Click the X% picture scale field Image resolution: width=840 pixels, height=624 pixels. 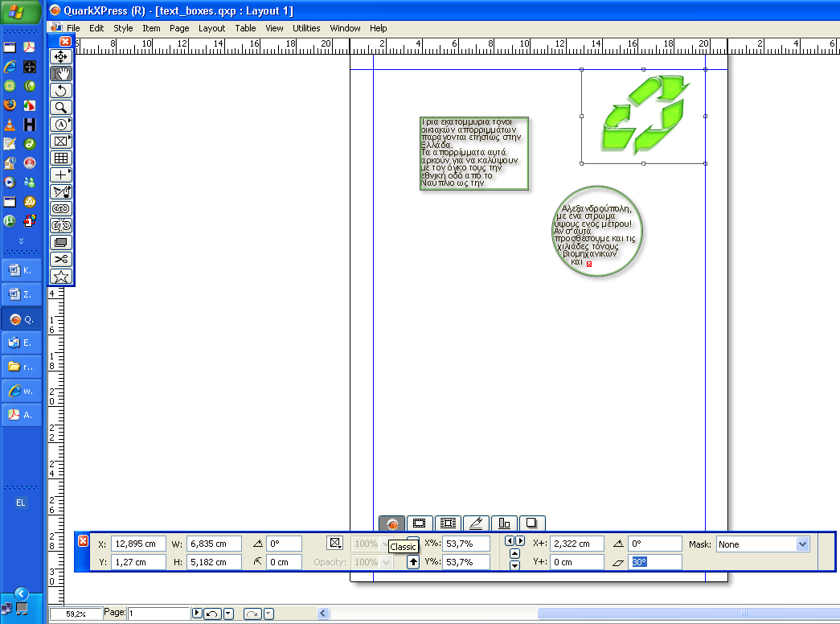(466, 544)
